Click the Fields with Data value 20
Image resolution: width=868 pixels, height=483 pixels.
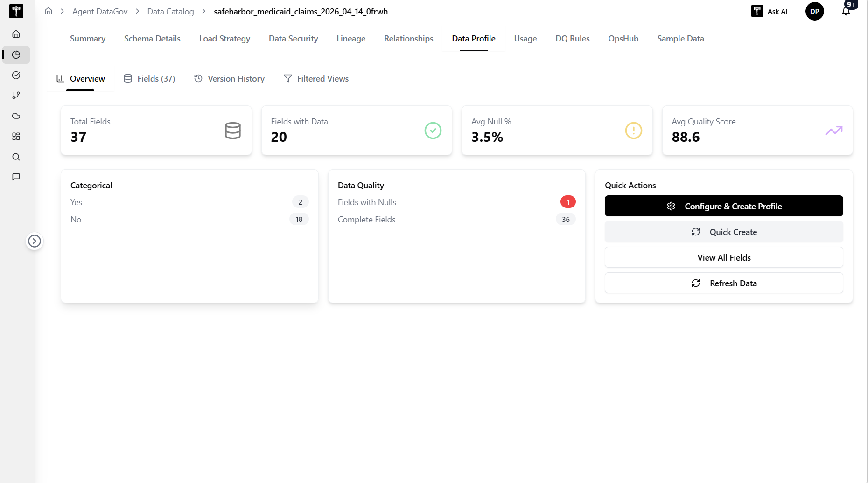pos(279,137)
